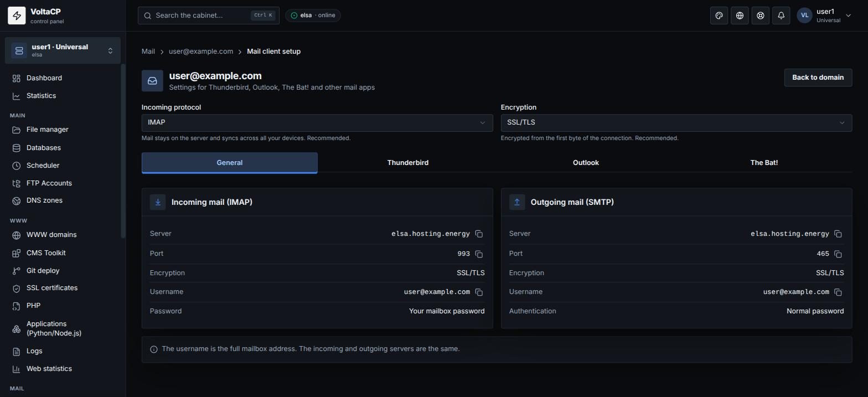Viewport: 868px width, 397px height.
Task: Click the mailbox icon beside user@example.com heading
Action: coord(152,81)
